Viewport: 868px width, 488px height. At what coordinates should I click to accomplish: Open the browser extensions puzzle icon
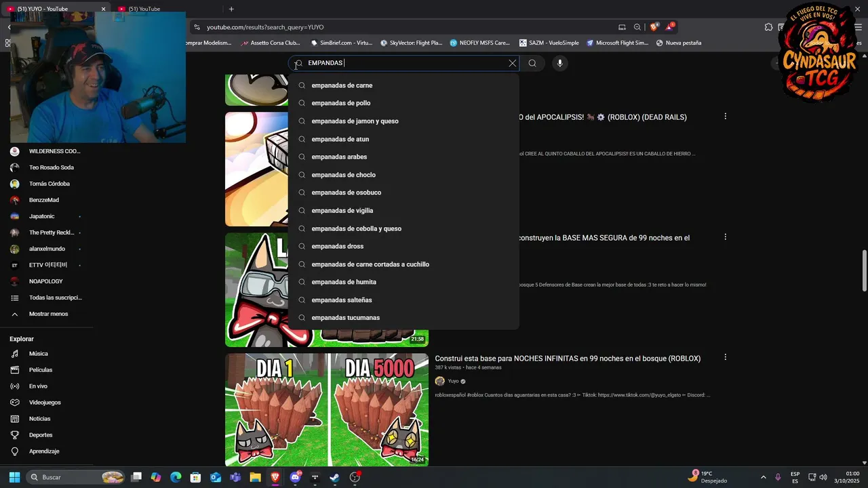click(768, 27)
